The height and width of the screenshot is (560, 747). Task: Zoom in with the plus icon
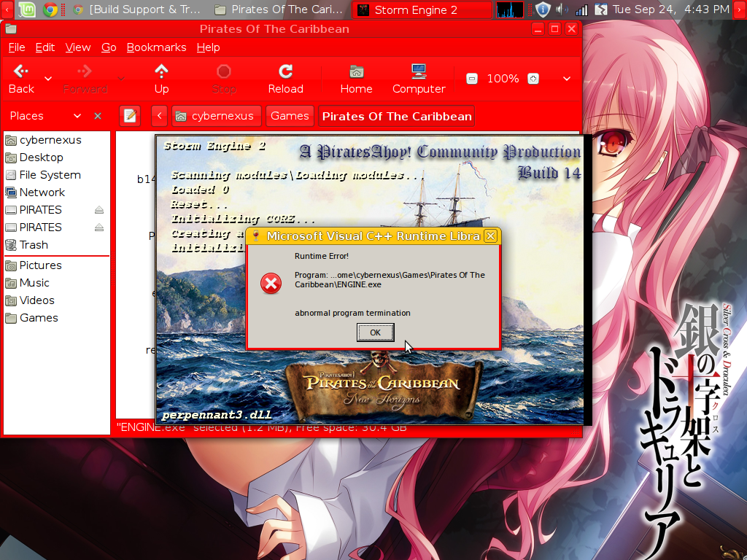tap(533, 79)
